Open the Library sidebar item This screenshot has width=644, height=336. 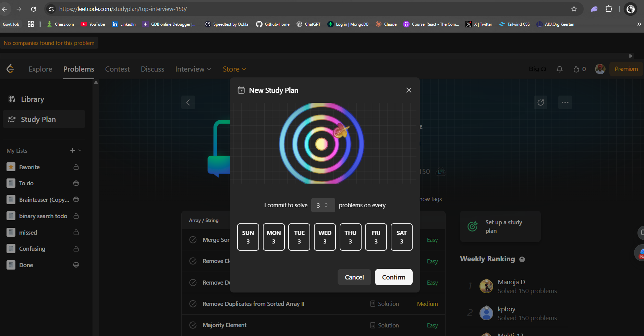[x=33, y=99]
